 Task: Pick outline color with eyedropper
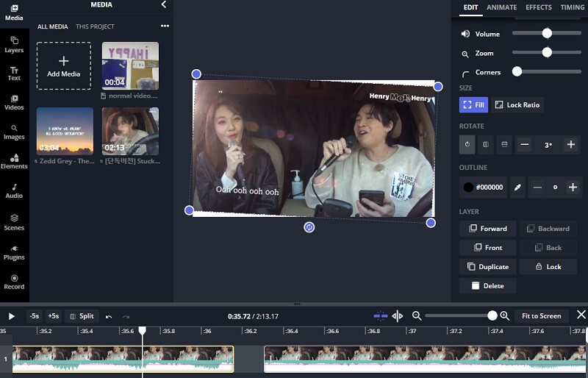click(x=517, y=188)
